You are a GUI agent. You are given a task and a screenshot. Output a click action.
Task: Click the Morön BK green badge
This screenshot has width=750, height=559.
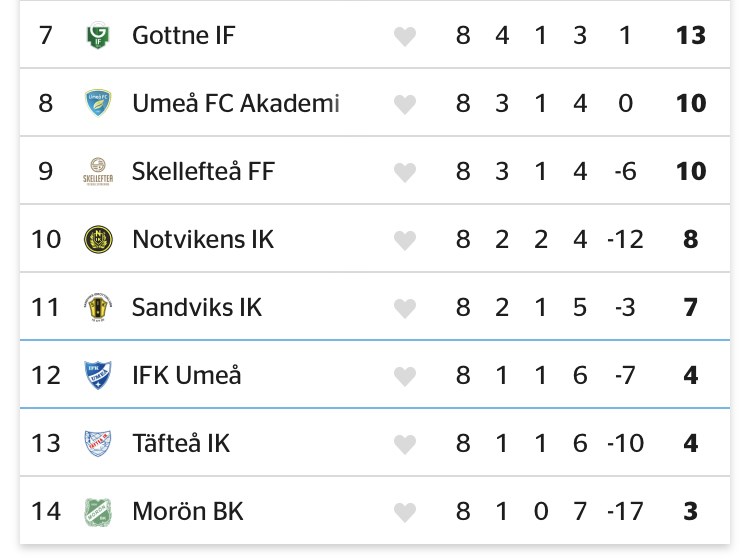tap(98, 512)
